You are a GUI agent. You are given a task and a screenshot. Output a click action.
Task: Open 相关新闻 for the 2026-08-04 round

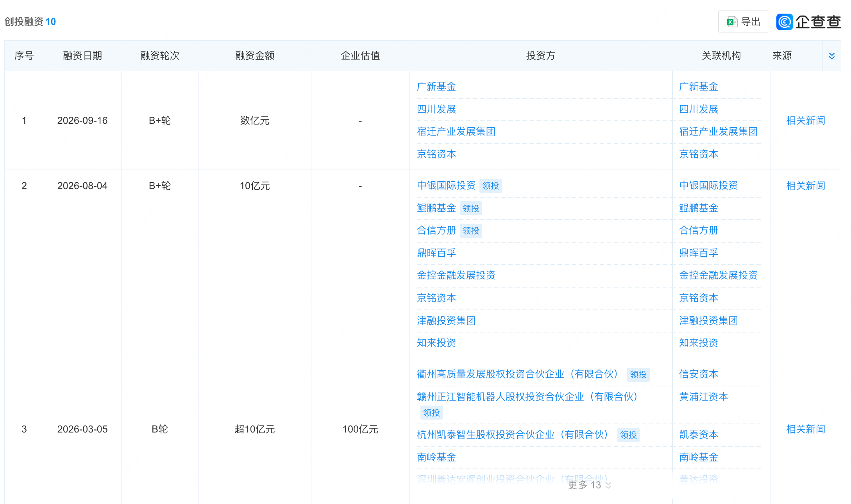click(805, 186)
